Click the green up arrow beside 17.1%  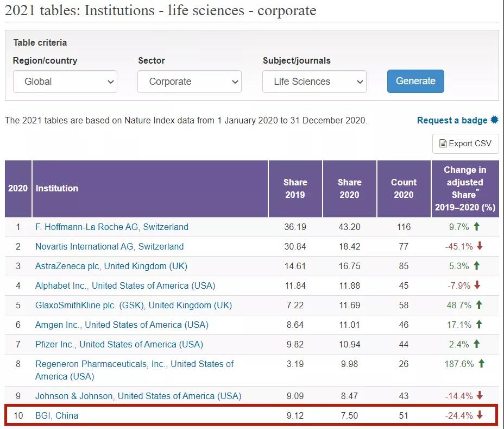pos(479,325)
